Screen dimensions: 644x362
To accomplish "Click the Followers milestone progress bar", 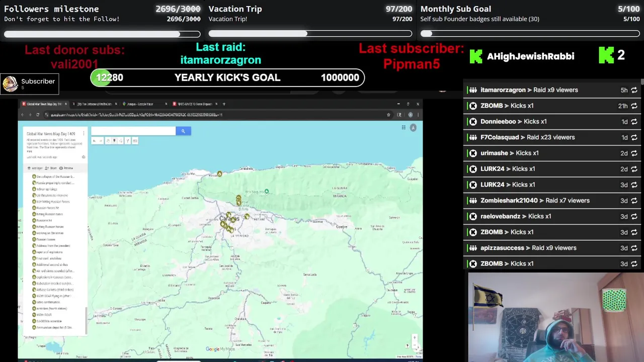I will [x=102, y=34].
